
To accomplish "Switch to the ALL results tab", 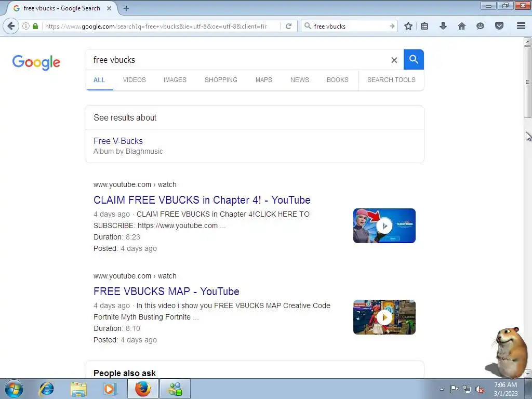I will pyautogui.click(x=99, y=80).
